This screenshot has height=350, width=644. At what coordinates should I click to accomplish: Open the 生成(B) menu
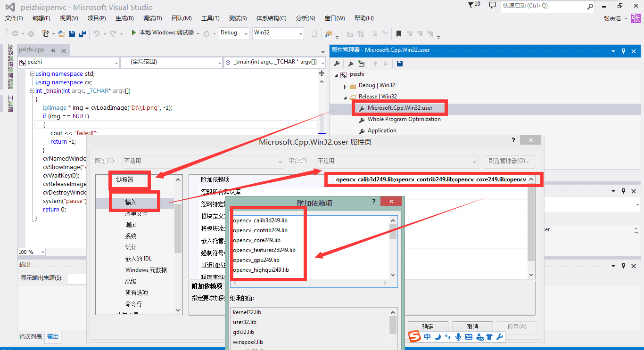124,18
